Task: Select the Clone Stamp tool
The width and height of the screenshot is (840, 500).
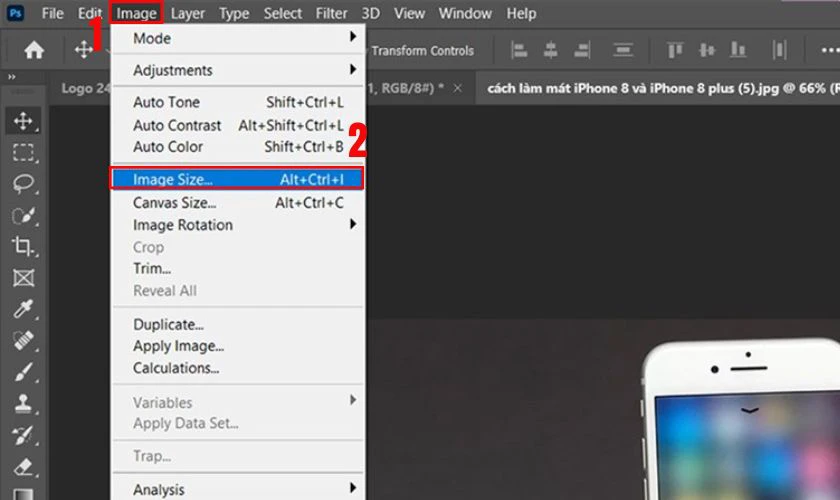Action: click(23, 404)
